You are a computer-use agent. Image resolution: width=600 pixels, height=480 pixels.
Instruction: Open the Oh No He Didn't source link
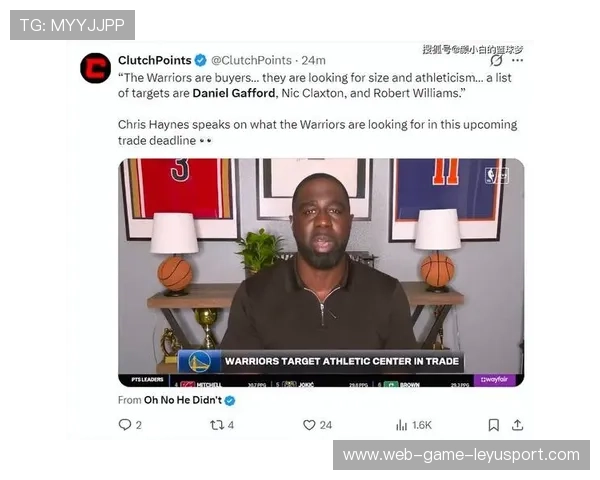183,400
